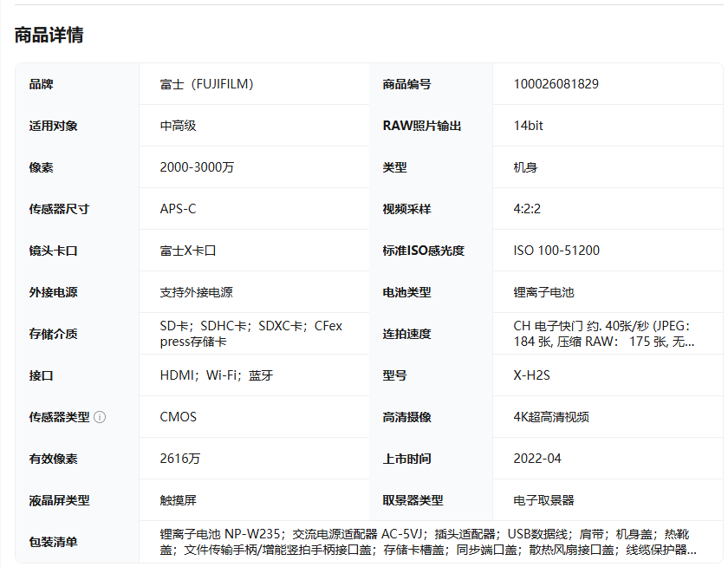The width and height of the screenshot is (728, 567).
Task: Select product number 100026081829
Action: [x=556, y=84]
